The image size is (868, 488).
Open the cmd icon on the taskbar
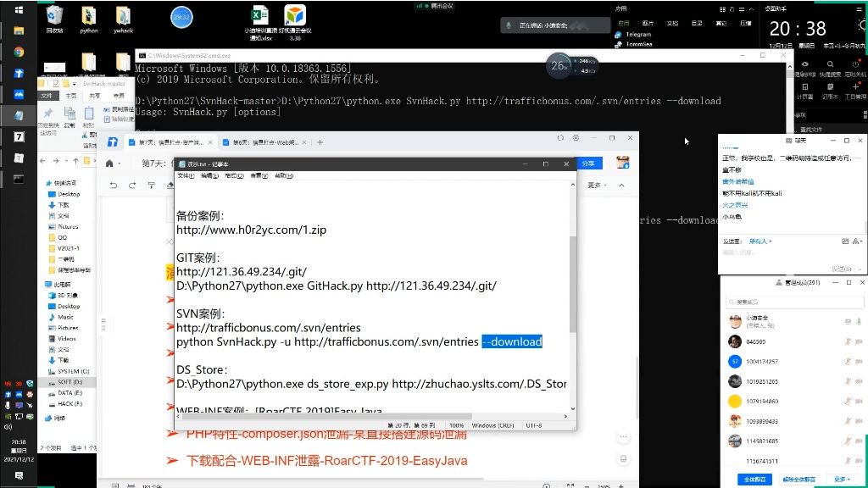pyautogui.click(x=19, y=179)
